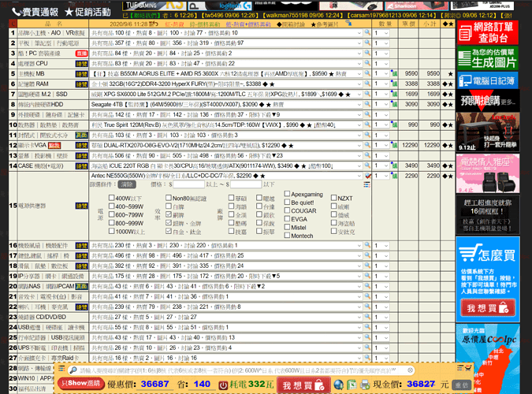
Task: Click the filter list icon below the red checkmark
Action: click(x=366, y=184)
